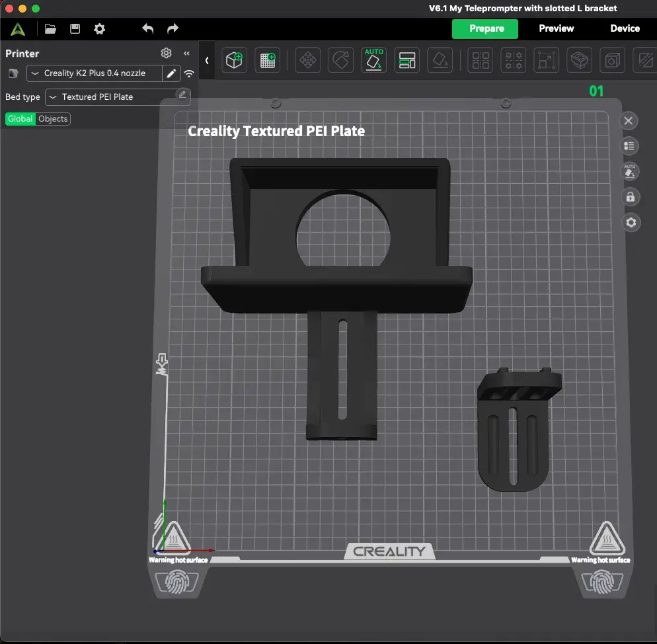Run Auto orient from top toolbar
Viewport: 657px width, 644px height.
[374, 60]
